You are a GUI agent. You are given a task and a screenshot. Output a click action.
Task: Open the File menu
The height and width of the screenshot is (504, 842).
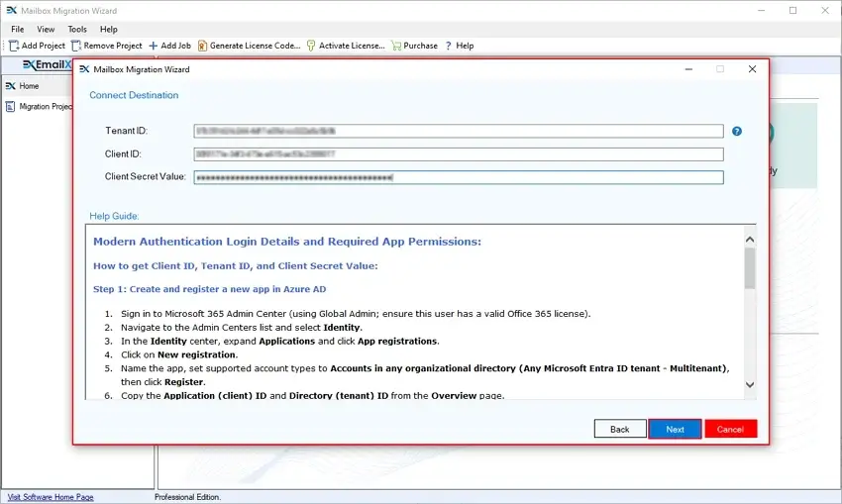(17, 29)
